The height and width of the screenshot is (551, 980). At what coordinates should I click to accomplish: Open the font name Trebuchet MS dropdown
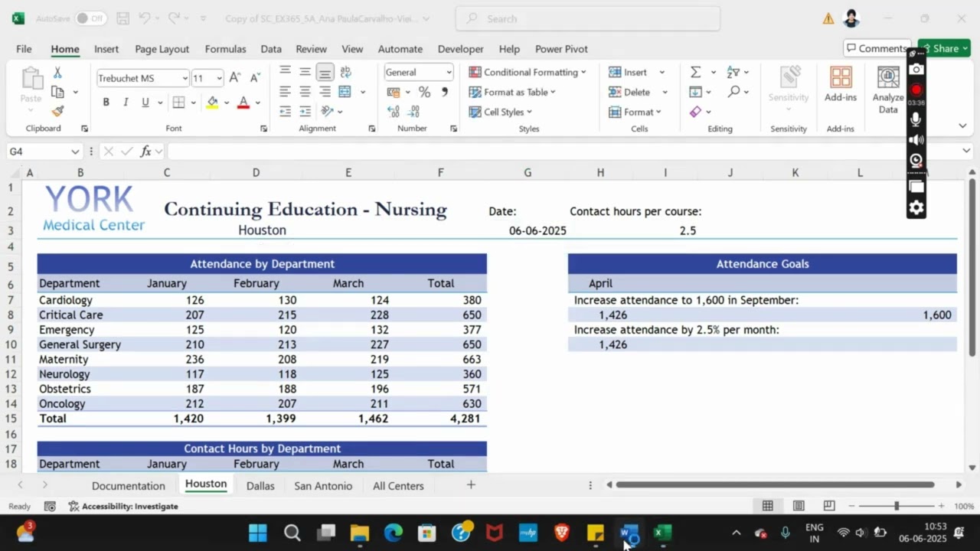pos(185,78)
